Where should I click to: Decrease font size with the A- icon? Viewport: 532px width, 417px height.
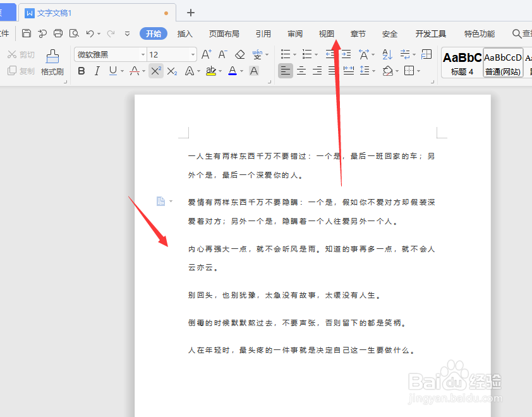coord(222,55)
